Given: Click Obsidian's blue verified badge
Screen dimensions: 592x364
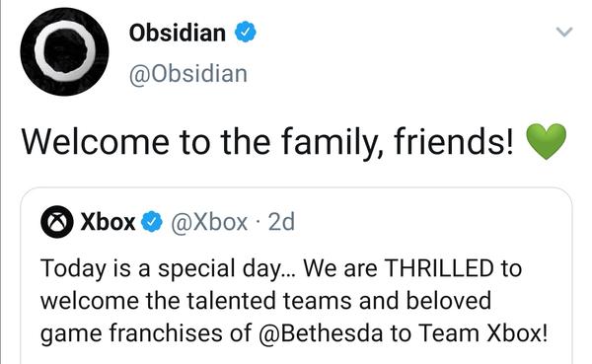Looking at the screenshot, I should pyautogui.click(x=246, y=33).
